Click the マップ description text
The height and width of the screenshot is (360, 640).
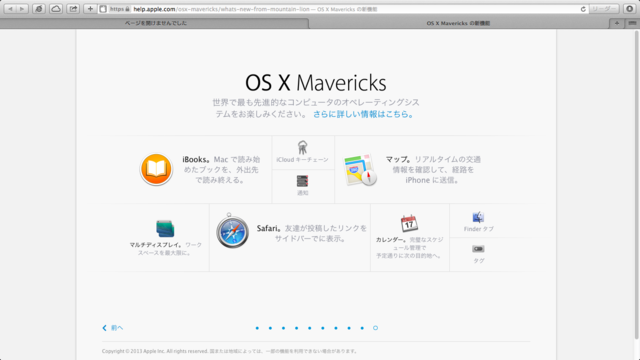pyautogui.click(x=433, y=169)
